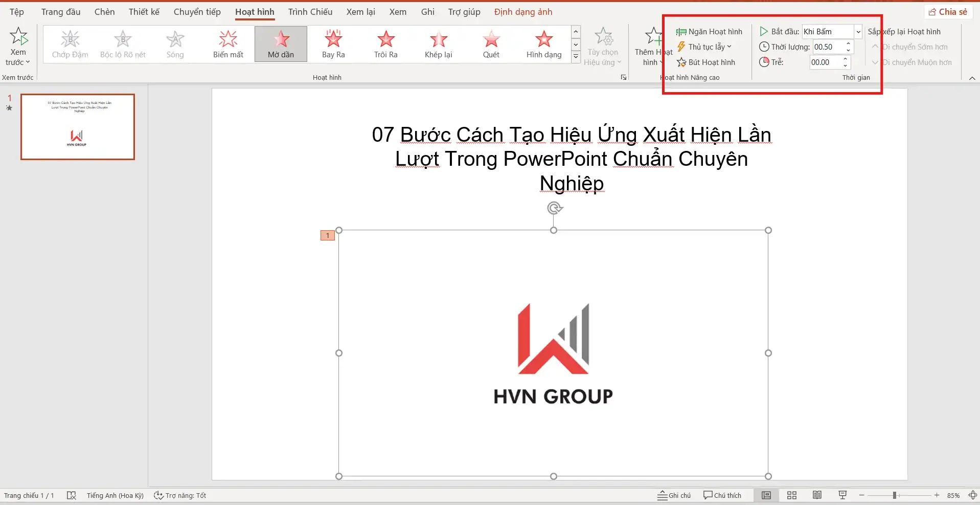Image resolution: width=980 pixels, height=505 pixels.
Task: Switch to the Trình Chiếu tab
Action: [x=310, y=12]
